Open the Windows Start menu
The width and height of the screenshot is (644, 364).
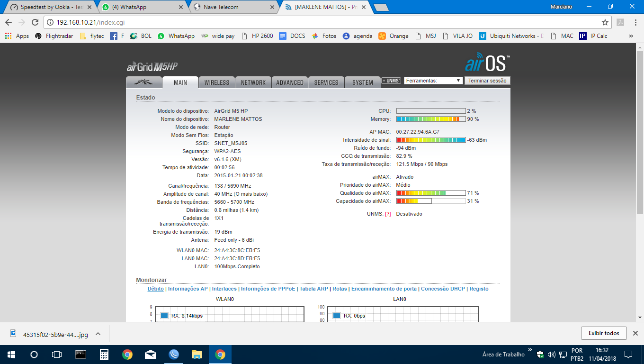click(11, 354)
